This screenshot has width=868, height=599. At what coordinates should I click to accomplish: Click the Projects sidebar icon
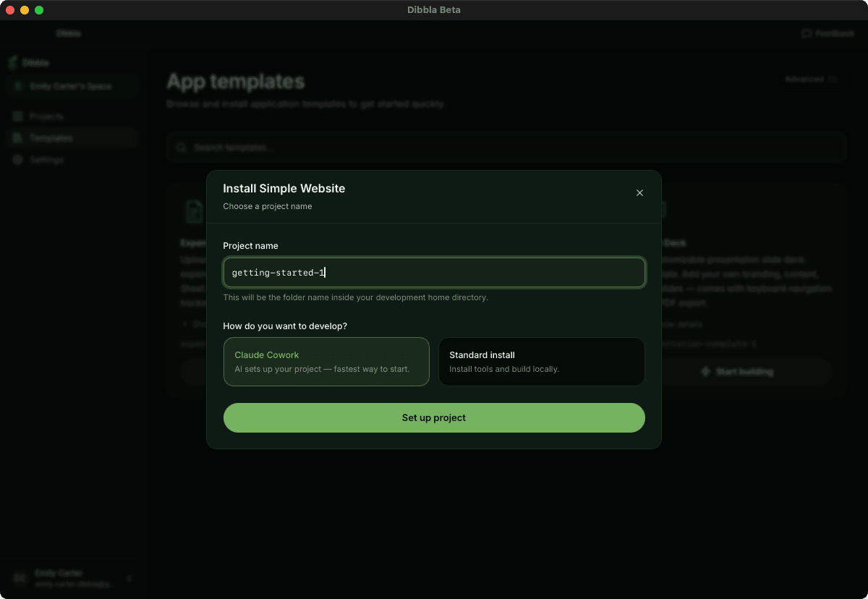pos(18,116)
